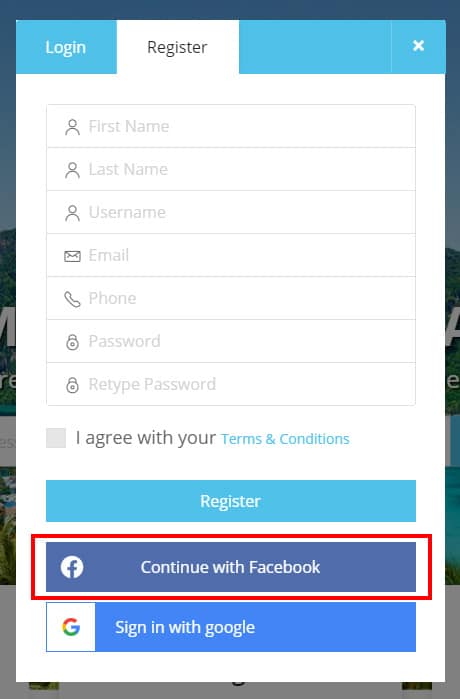Check the Terms & Conditions agreement box

(x=56, y=438)
